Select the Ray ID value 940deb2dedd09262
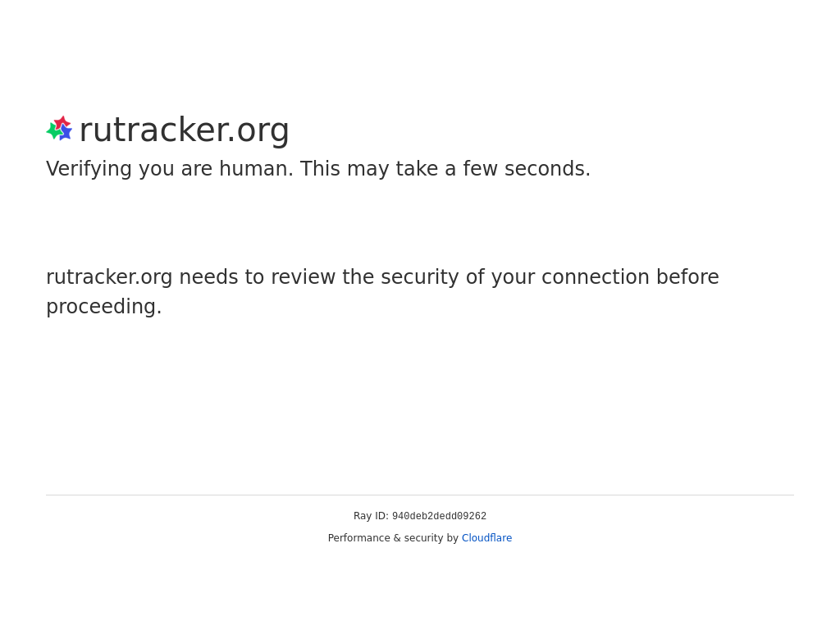Screen dimensions: 840x630 pyautogui.click(x=440, y=516)
